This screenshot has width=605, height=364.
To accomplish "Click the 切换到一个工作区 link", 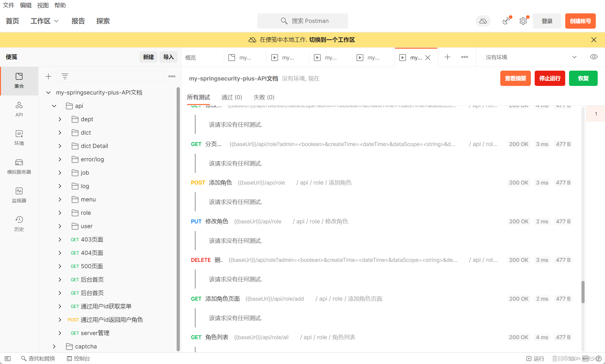I will pos(332,40).
